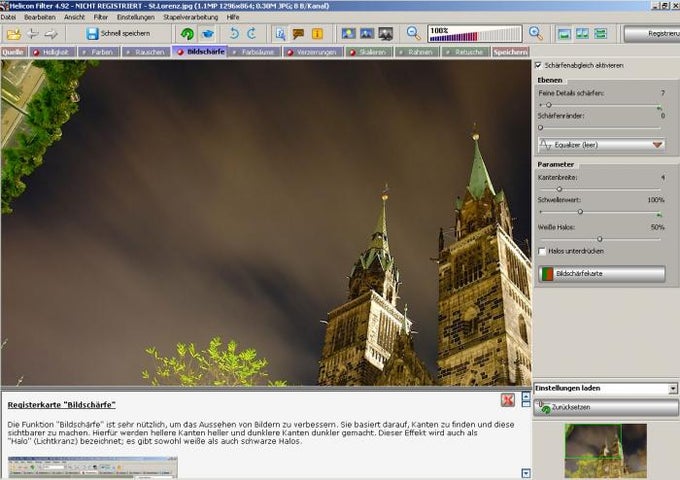Toggle expert mode graduation cap icon

[208, 33]
